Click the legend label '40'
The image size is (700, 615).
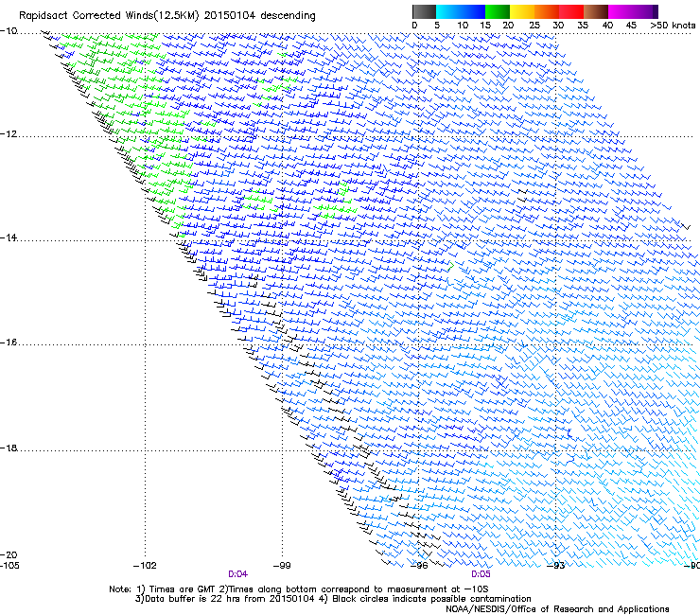click(607, 26)
